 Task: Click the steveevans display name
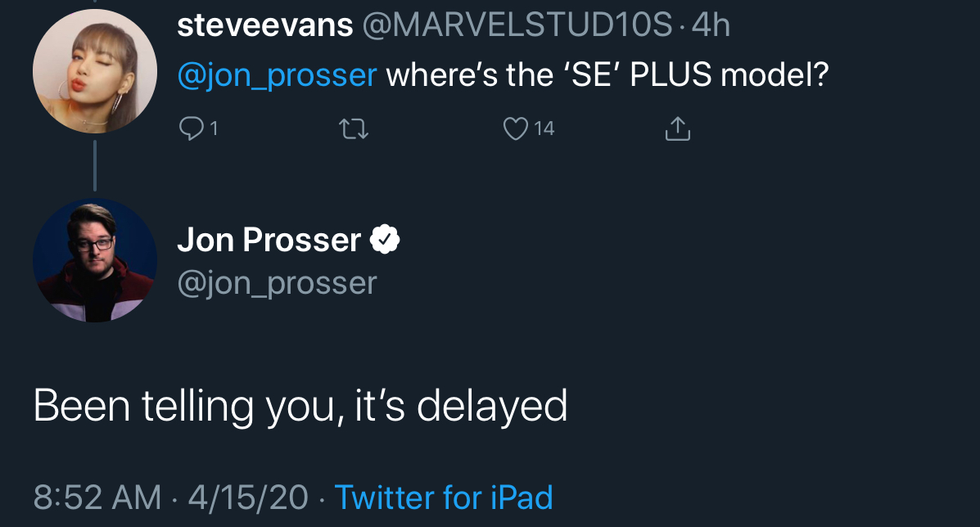click(x=265, y=25)
